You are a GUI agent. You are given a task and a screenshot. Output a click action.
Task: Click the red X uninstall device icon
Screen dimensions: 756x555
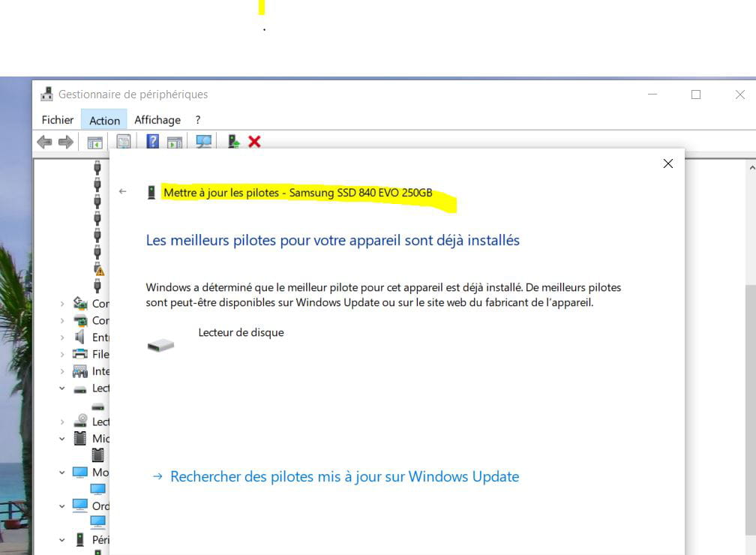tap(254, 141)
